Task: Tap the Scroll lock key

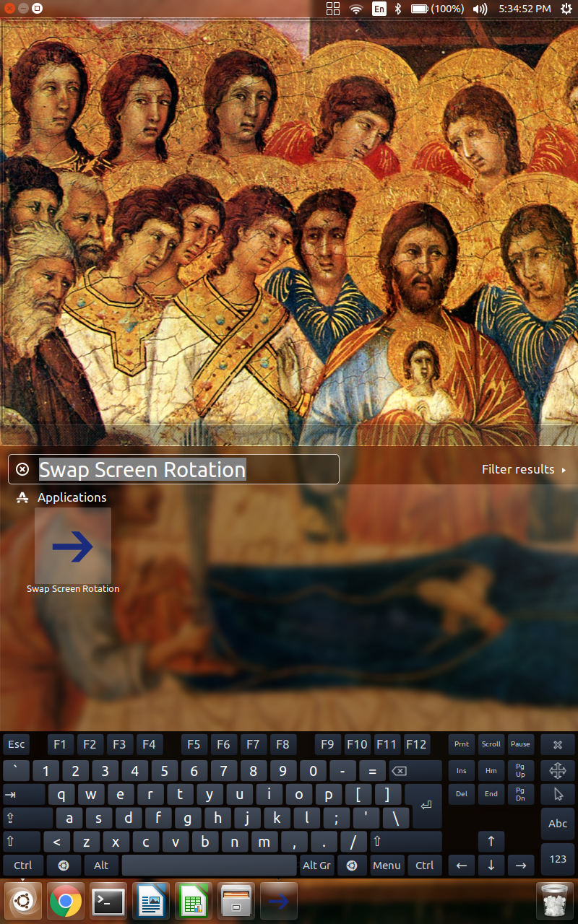Action: (491, 744)
